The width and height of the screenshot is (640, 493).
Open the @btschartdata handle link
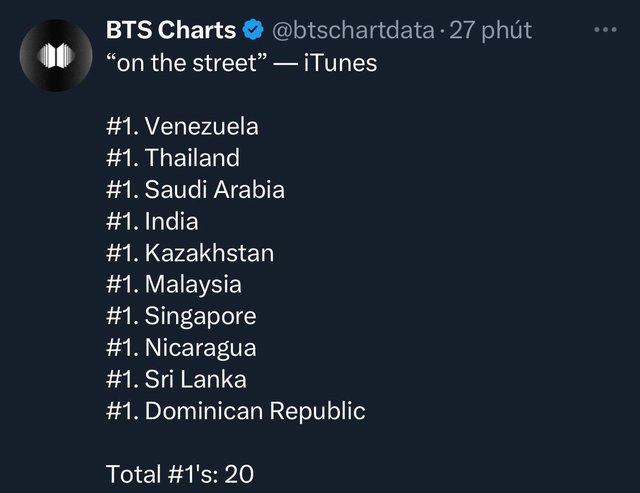353,30
